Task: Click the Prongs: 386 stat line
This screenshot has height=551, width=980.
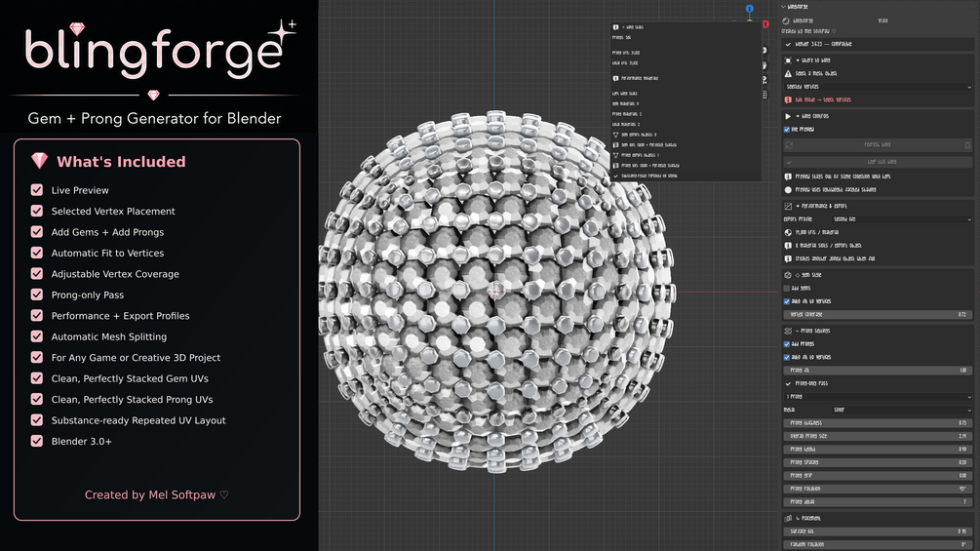Action: point(621,38)
